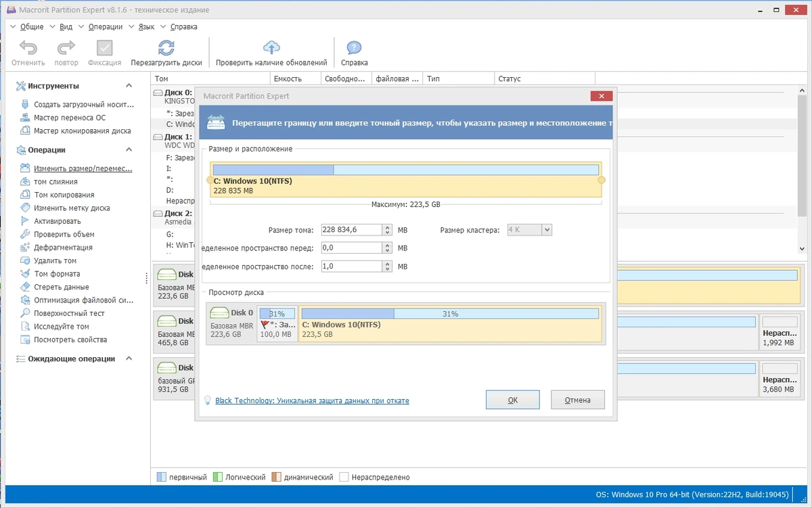Click the Том column header

[209, 78]
